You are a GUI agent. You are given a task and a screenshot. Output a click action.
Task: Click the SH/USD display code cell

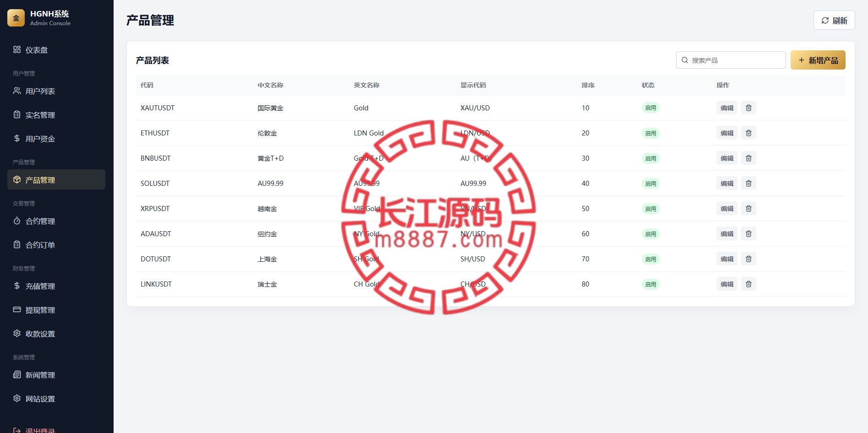473,259
